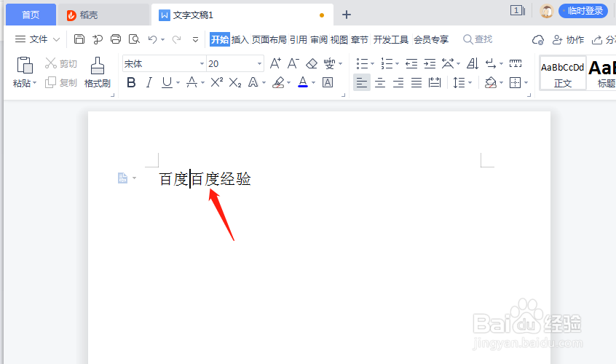Click the cloud sync status icon
616x364 pixels.
[538, 39]
